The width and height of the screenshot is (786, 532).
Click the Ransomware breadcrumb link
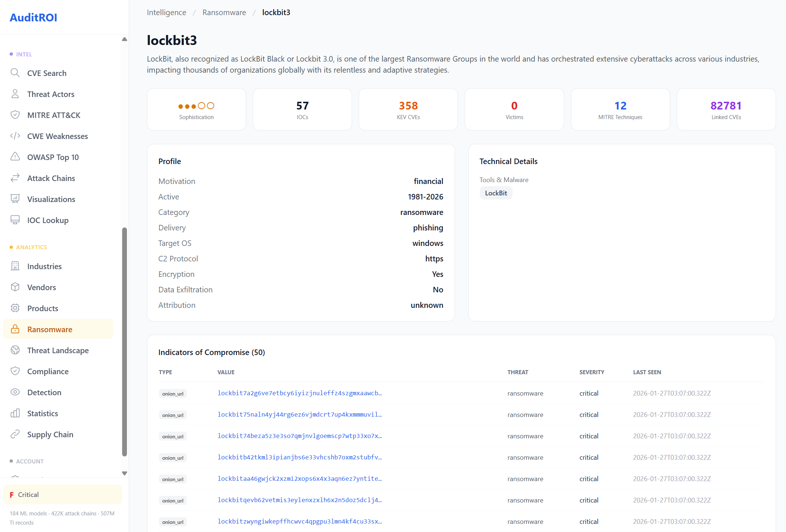coord(224,12)
